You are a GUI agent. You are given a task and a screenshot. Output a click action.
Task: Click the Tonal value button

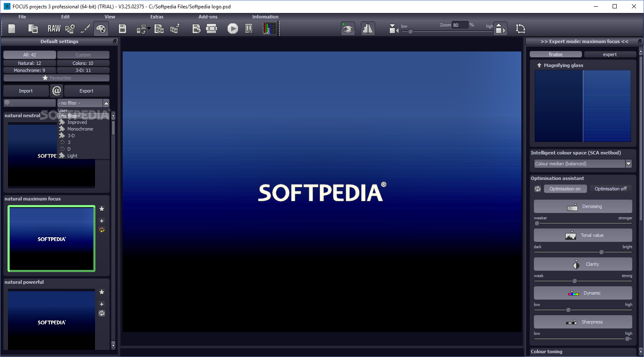583,235
